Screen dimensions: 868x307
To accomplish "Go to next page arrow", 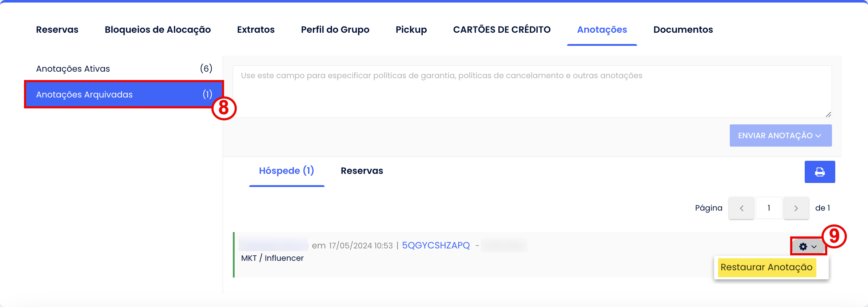I will tap(796, 208).
